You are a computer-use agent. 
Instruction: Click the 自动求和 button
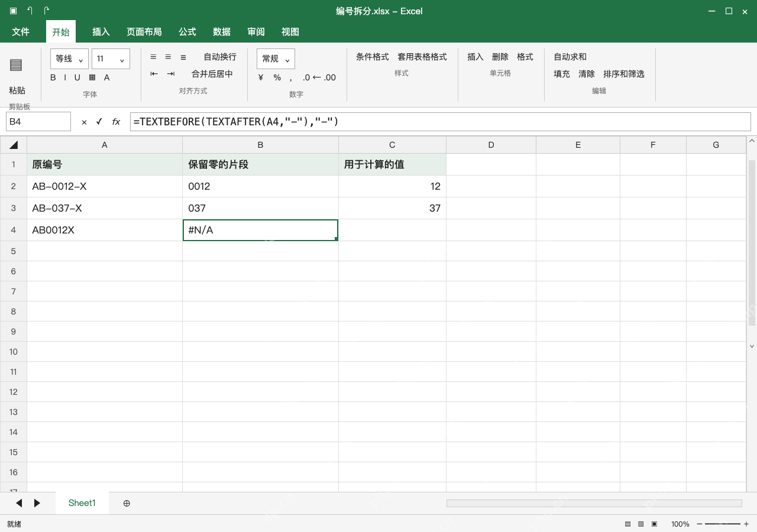tap(570, 57)
